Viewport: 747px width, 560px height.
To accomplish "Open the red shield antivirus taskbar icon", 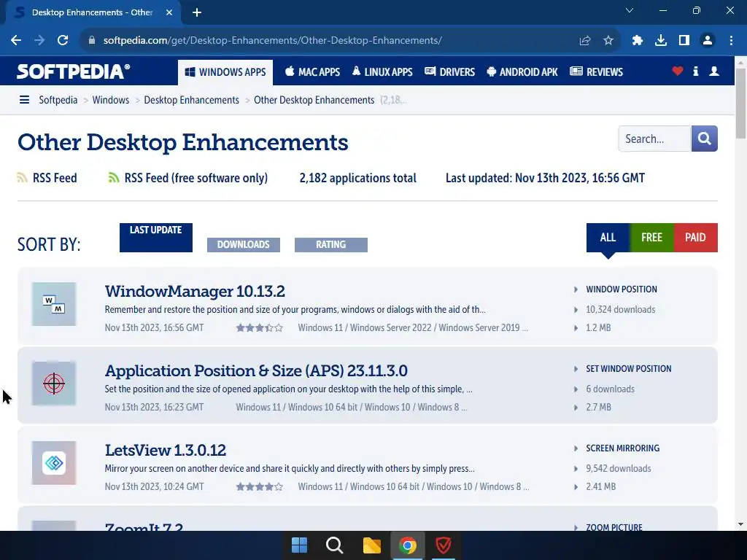I will tap(444, 545).
